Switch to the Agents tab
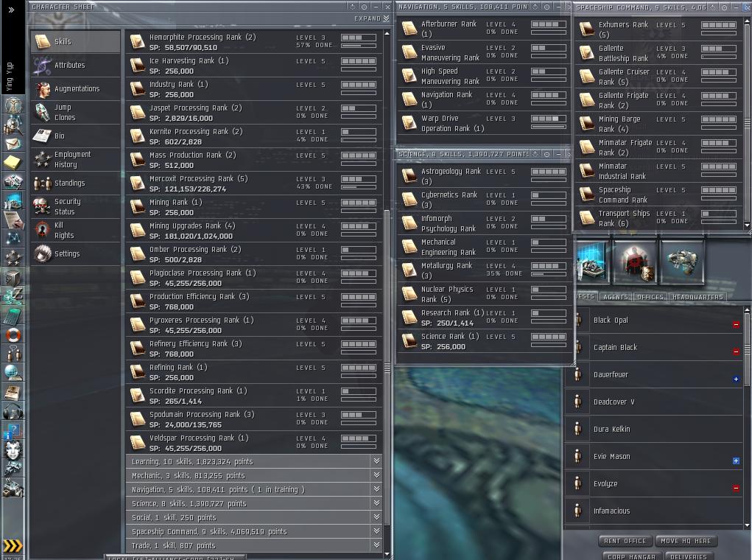Screen dimensions: 752x560 (x=616, y=297)
